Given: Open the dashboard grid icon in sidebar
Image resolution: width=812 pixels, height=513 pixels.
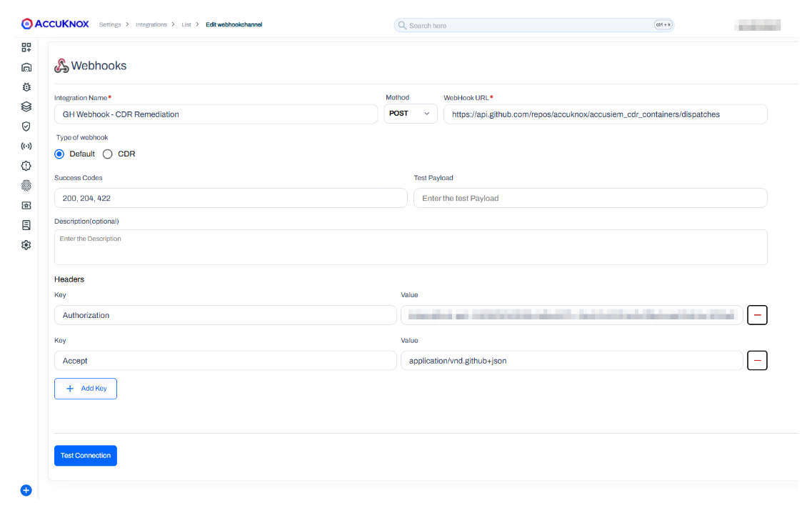Looking at the screenshot, I should [x=26, y=47].
